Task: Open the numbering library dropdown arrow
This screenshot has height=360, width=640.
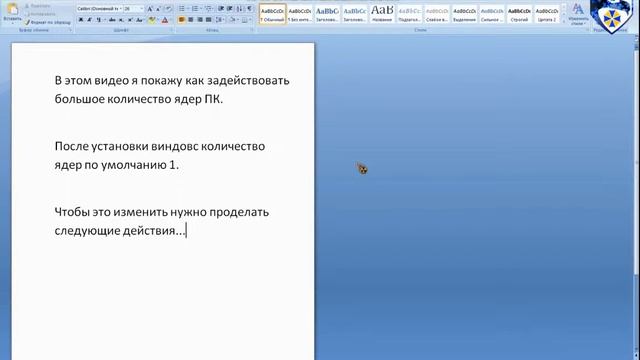Action: tap(201, 9)
